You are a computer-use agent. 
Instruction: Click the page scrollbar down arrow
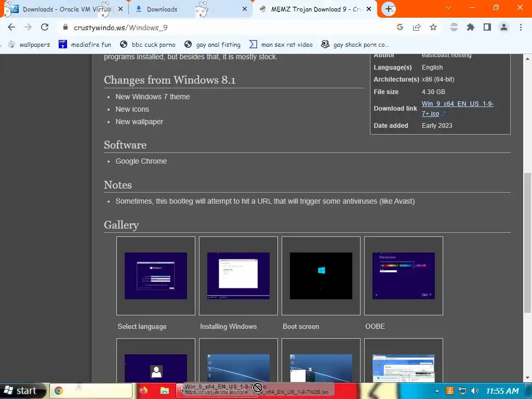pyautogui.click(x=528, y=378)
